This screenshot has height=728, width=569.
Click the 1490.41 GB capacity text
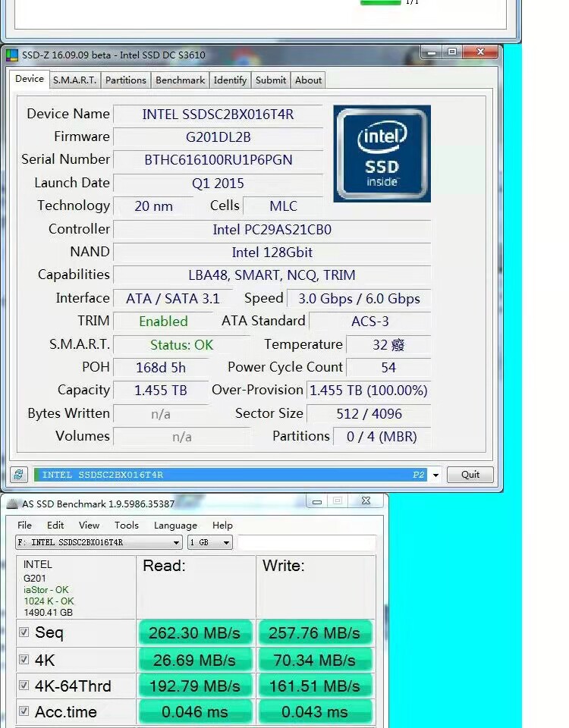click(x=49, y=613)
